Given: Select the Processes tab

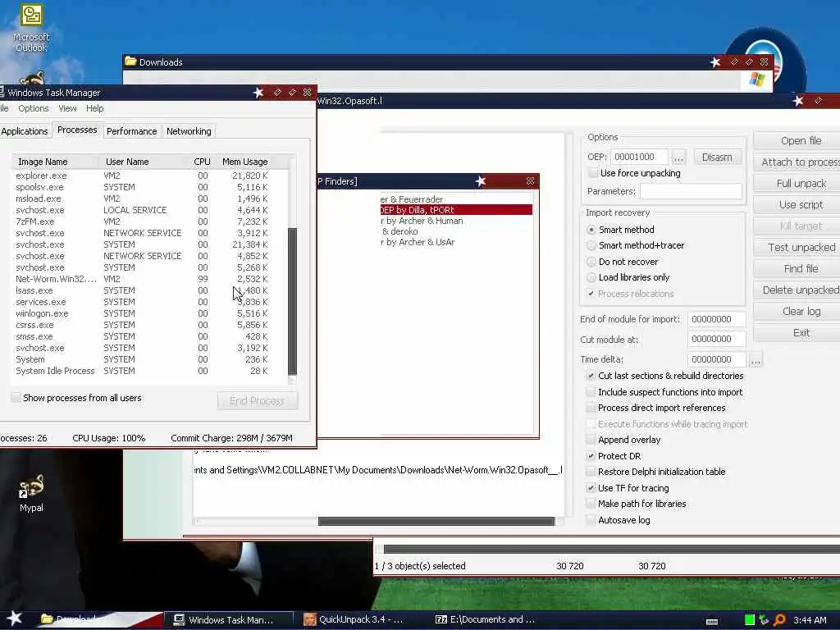Looking at the screenshot, I should click(77, 130).
